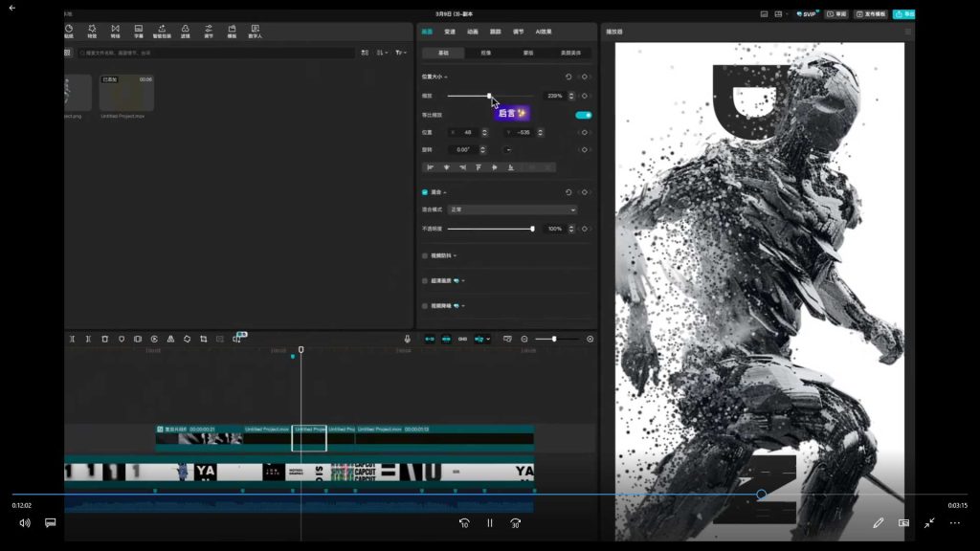
Task: Reset the position and size section
Action: (x=568, y=77)
